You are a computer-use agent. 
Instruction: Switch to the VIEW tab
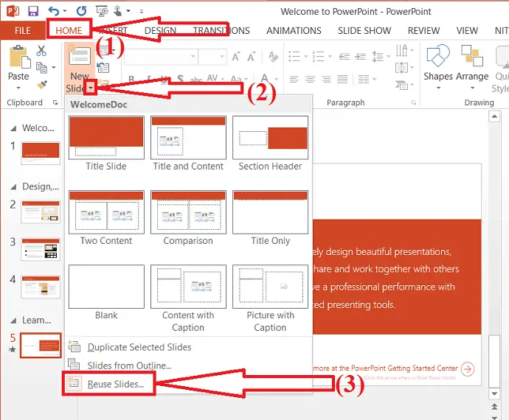tap(467, 30)
